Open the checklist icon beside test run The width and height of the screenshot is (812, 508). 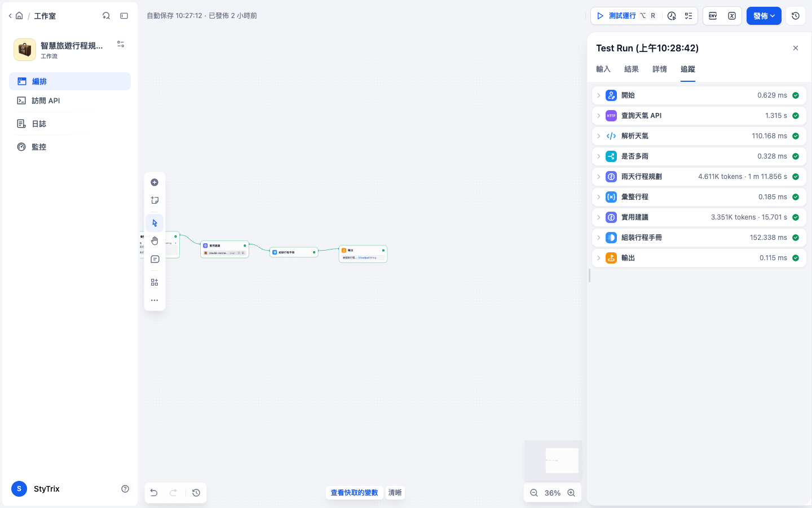689,16
